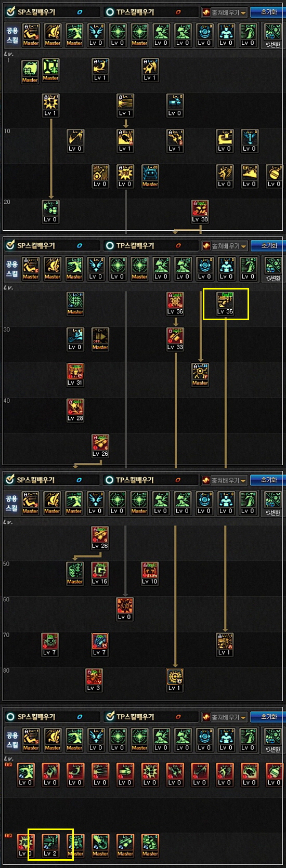This screenshot has height=868, width=286.
Task: Click the Lv 10 Shift skill icon
Action: [x=150, y=573]
